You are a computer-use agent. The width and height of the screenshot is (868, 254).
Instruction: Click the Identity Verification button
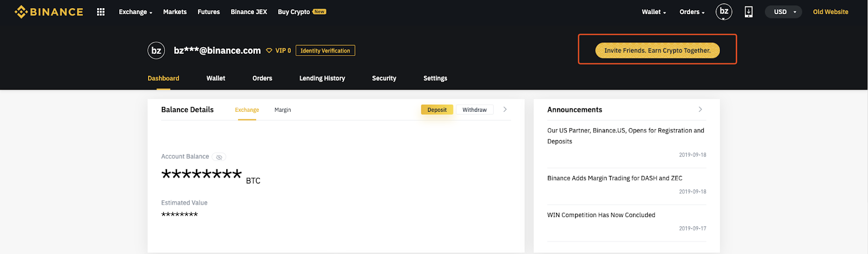pyautogui.click(x=325, y=50)
